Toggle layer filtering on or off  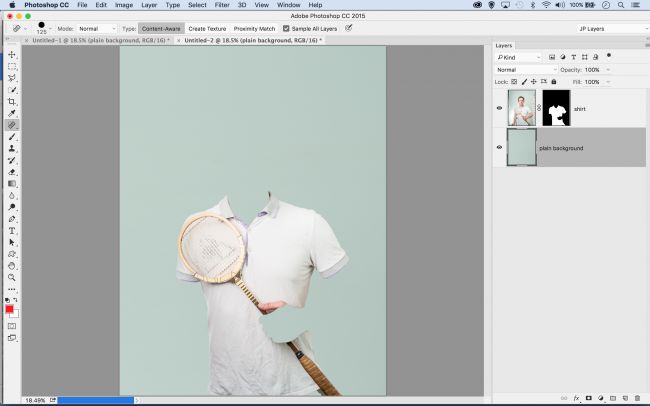coord(609,55)
